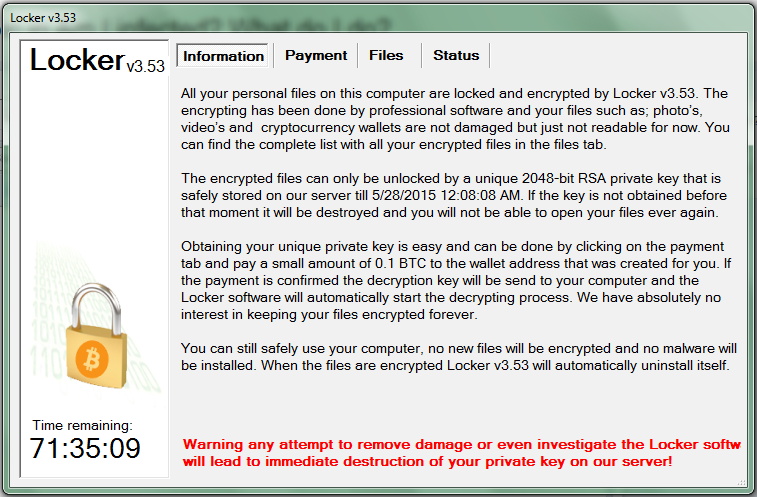The image size is (757, 497).
Task: Click the 71:35:09 countdown timer
Action: click(85, 448)
